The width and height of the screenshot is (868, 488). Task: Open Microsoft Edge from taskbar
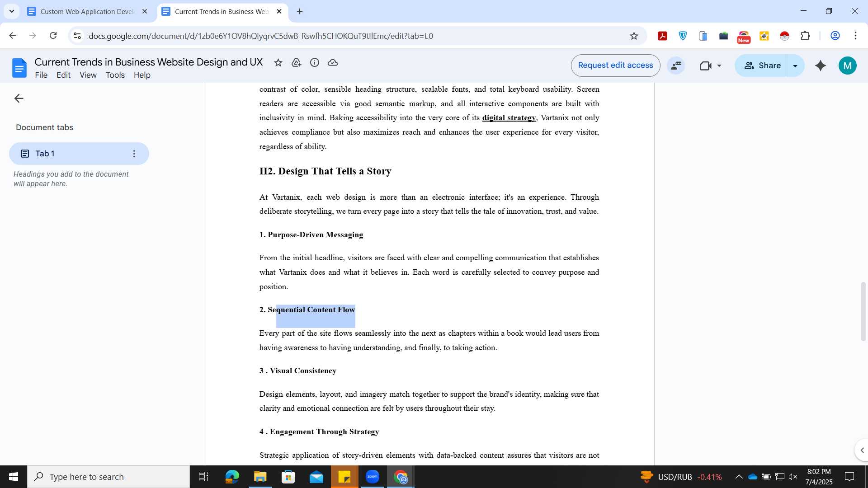pyautogui.click(x=232, y=477)
